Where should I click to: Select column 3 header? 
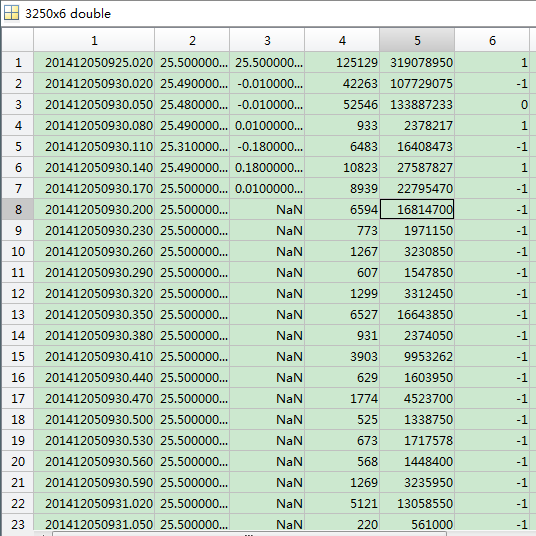[267, 40]
